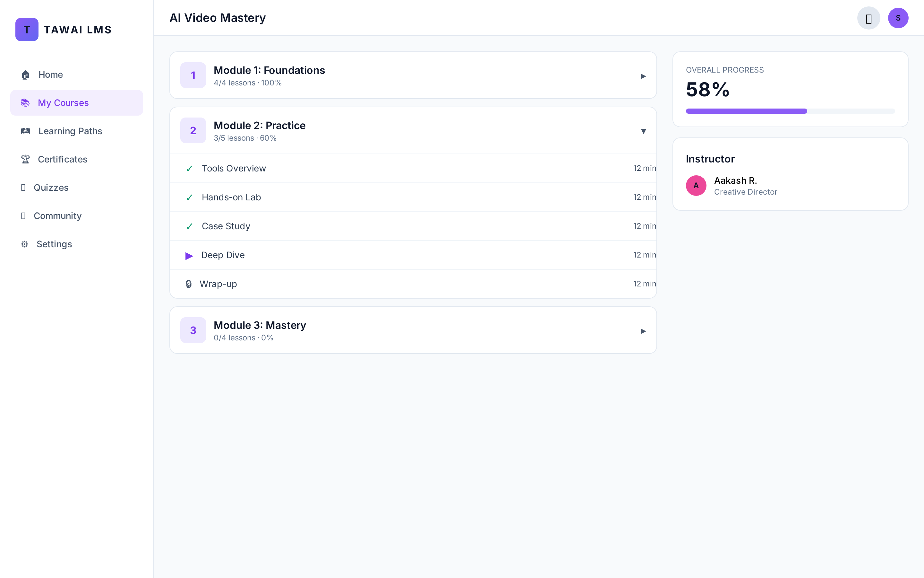
Task: Click the checkmark beside Tools Overview
Action: (x=189, y=169)
